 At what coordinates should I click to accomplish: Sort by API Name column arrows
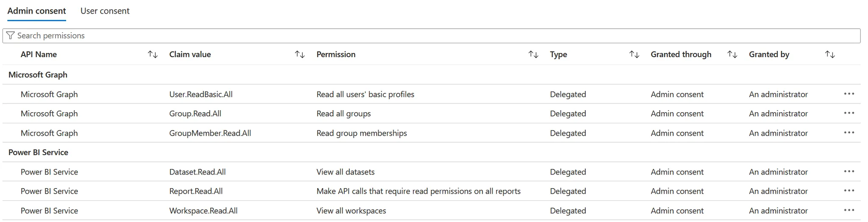pos(153,55)
